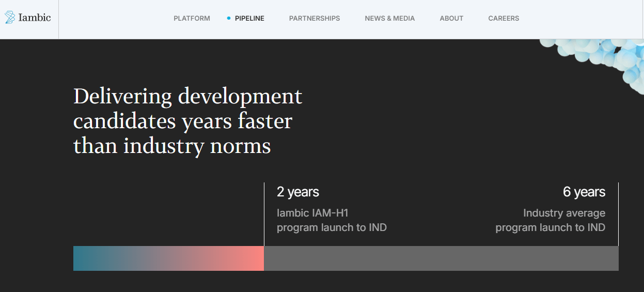Screen dimensions: 644x292
Task: Click the 'Delivering development' headline
Action: click(188, 121)
